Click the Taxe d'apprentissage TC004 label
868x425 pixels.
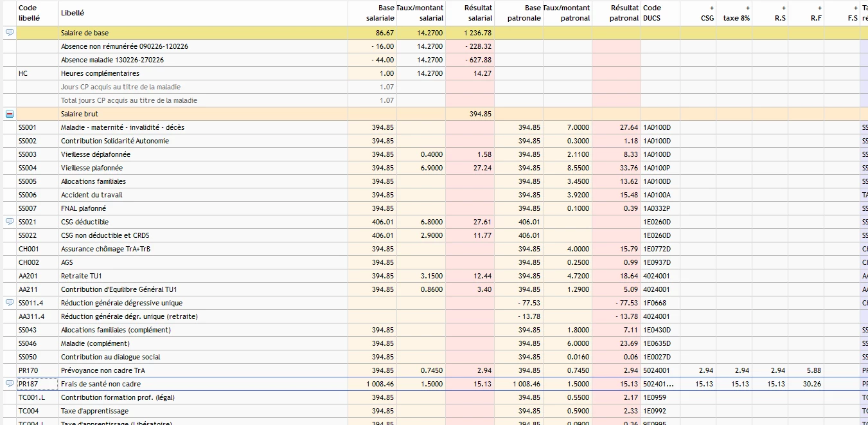(x=94, y=411)
